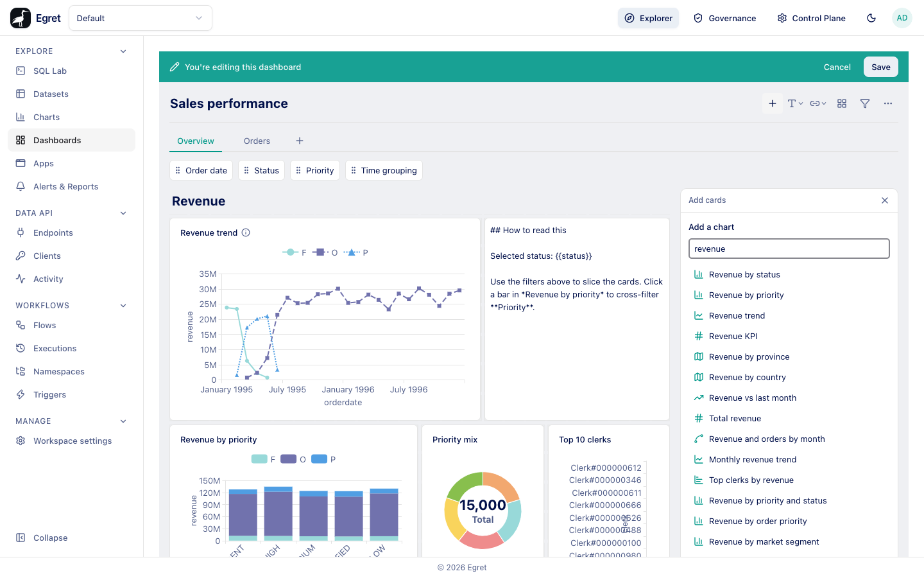Open SQL Lab in sidebar
Screen dimensions: 924x578
click(x=72, y=71)
